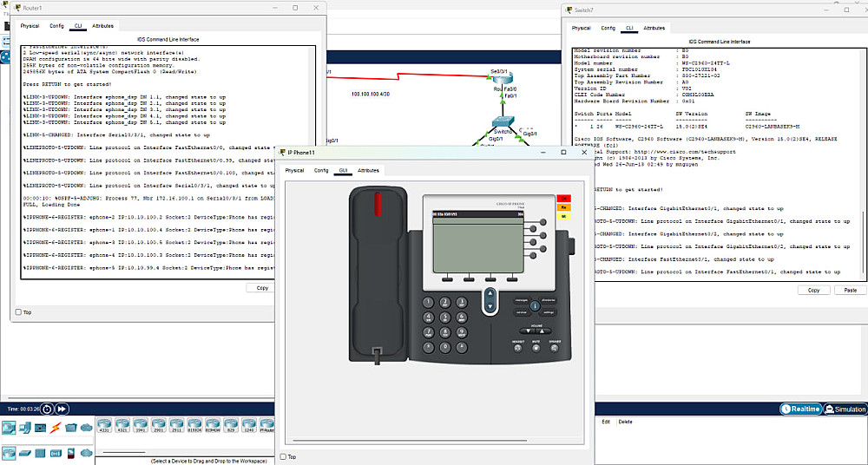Click the Delete button in scenario panel

pyautogui.click(x=625, y=422)
